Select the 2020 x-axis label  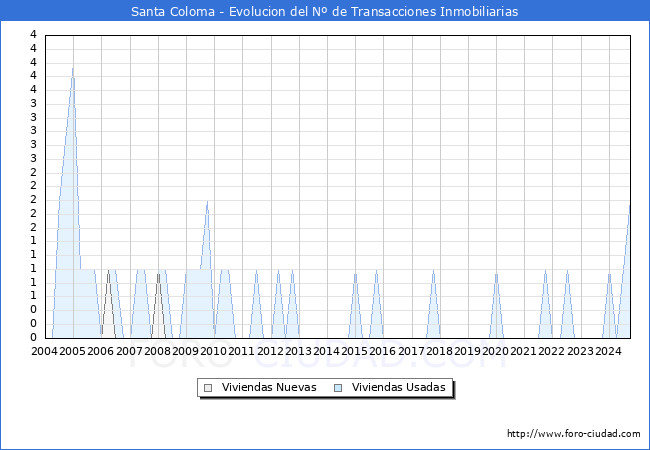[x=495, y=351]
